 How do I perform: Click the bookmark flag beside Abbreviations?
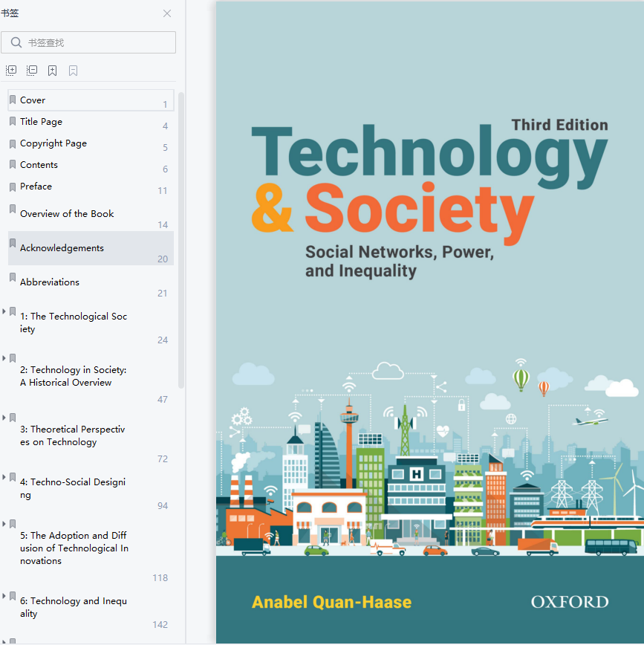[13, 277]
